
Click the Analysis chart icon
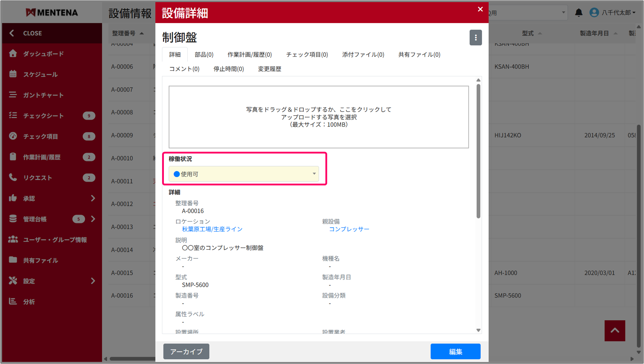pyautogui.click(x=13, y=301)
